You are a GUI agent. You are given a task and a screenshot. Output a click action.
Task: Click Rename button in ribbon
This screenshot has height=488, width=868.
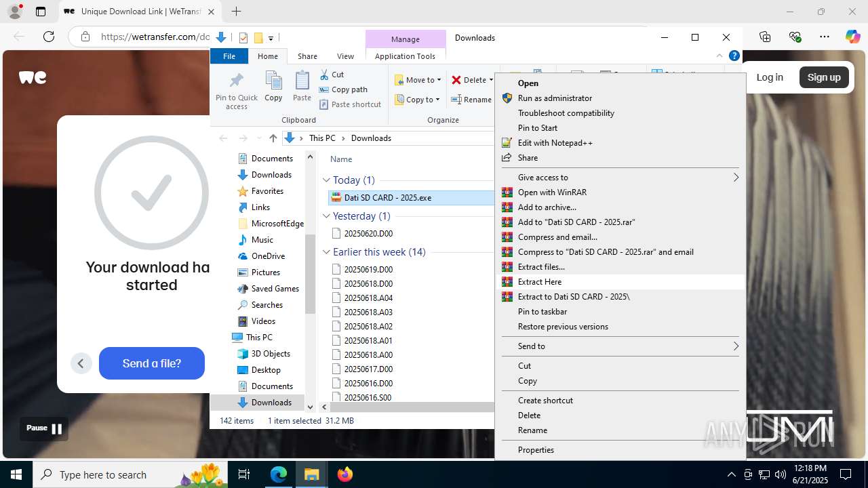click(x=472, y=100)
